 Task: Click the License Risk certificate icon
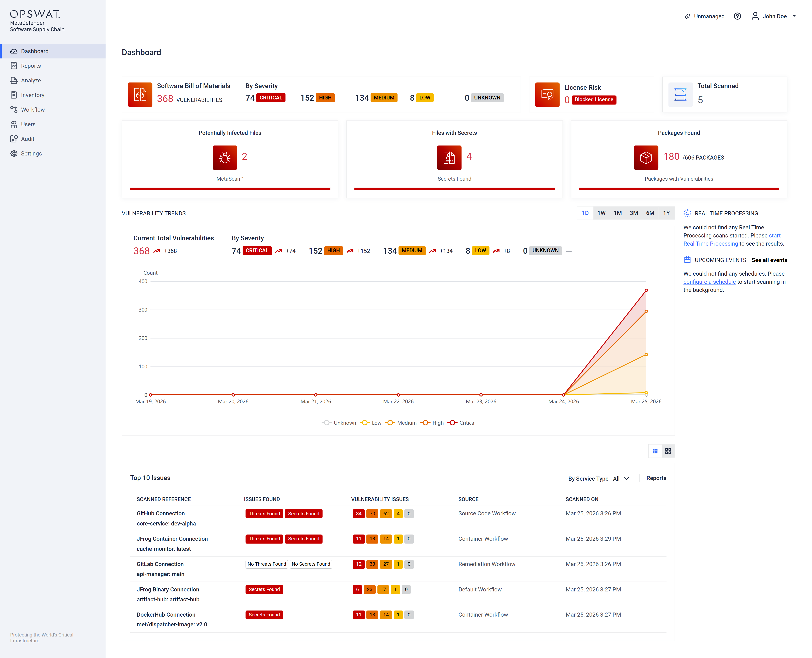click(547, 94)
